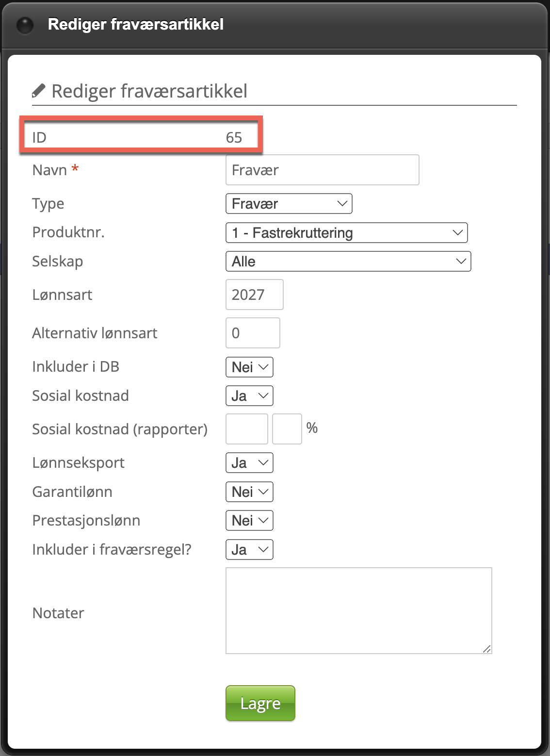Click the green Lagre button
550x756 pixels.
click(260, 703)
